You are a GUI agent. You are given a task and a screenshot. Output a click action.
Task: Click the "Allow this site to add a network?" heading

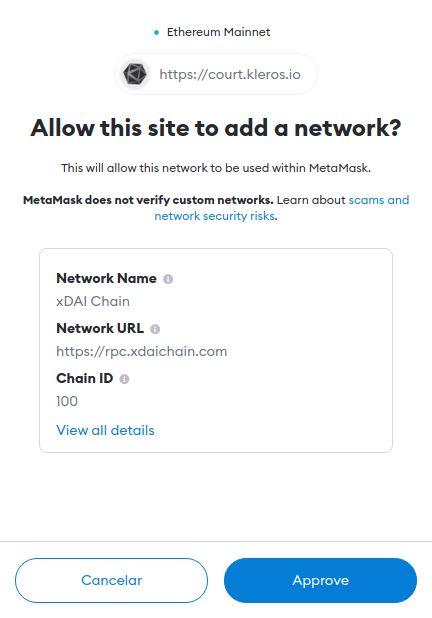[216, 128]
